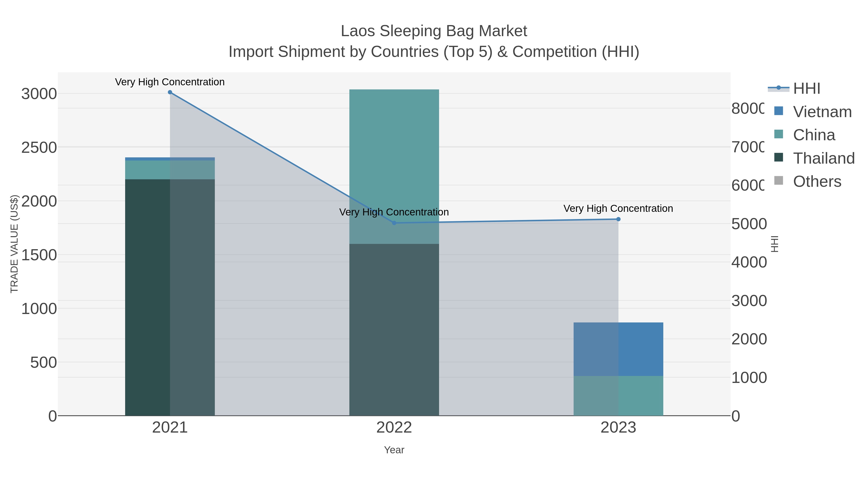
Task: Toggle the HHI legend entry
Action: tap(794, 89)
